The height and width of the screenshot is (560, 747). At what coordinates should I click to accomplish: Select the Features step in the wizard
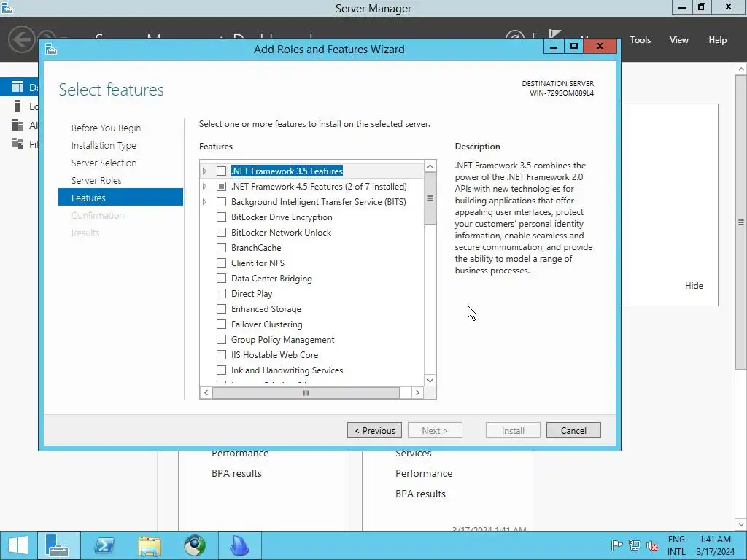coord(120,197)
